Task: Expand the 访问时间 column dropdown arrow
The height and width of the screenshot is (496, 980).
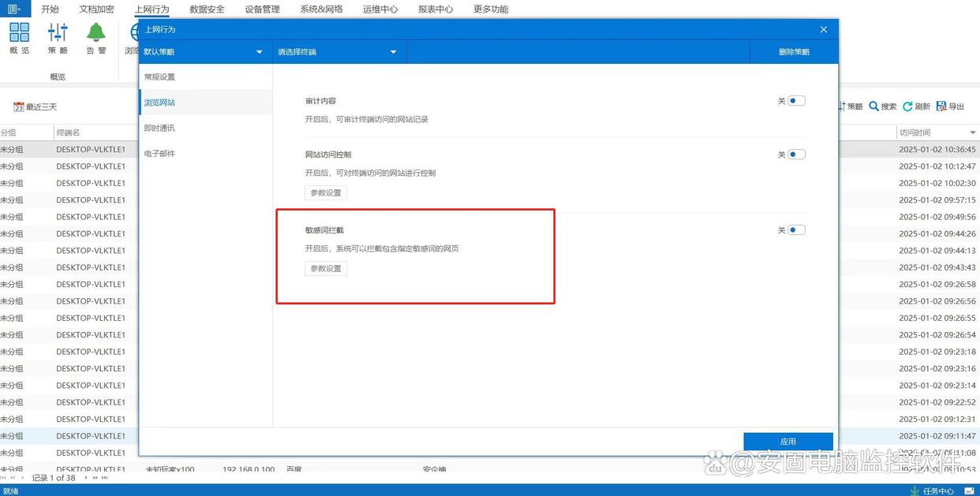Action: click(x=972, y=132)
